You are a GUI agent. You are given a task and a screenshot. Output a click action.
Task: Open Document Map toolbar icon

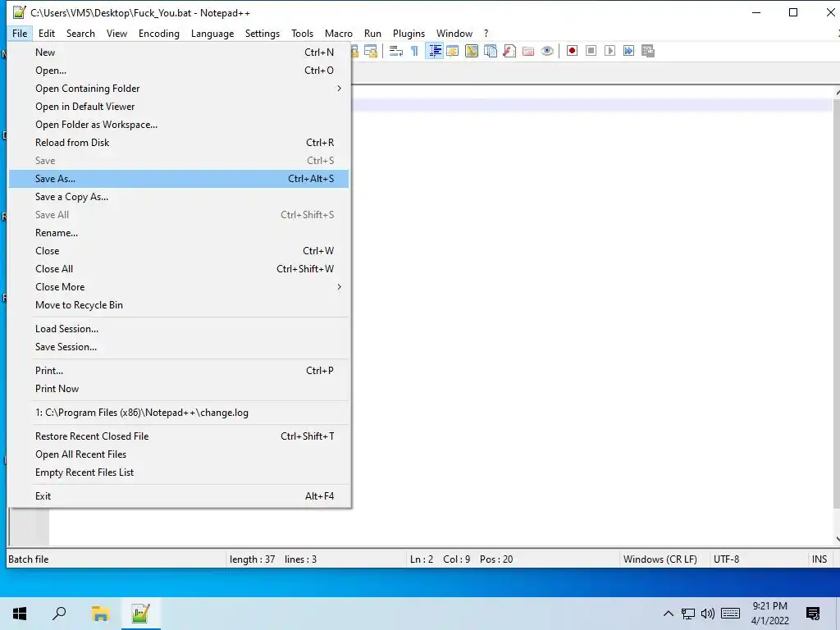coord(472,51)
